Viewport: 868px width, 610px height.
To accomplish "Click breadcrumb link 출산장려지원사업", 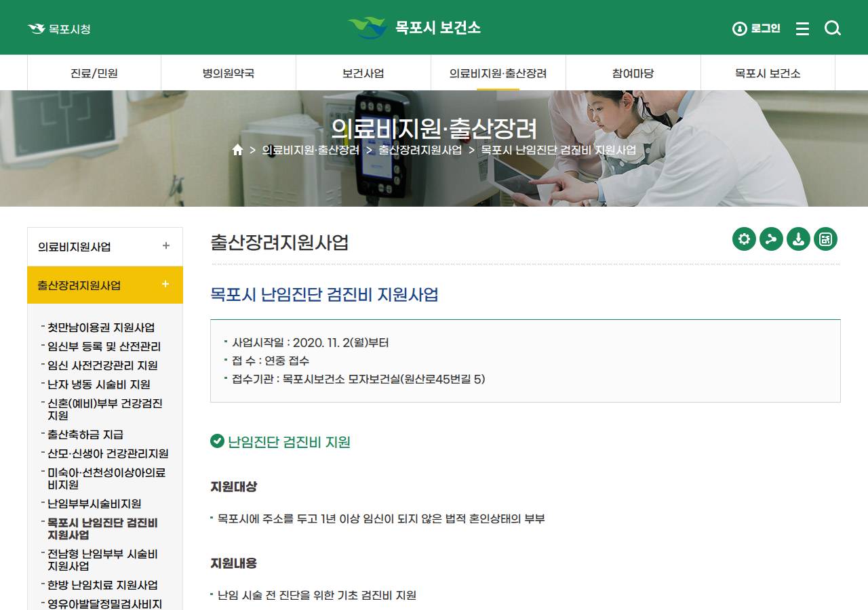I will tap(420, 150).
